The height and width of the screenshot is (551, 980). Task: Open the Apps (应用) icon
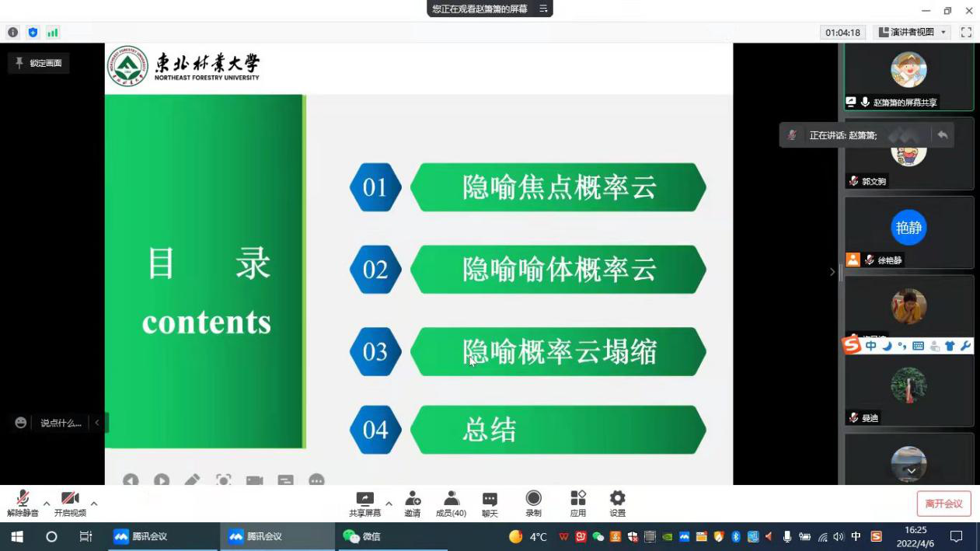577,504
